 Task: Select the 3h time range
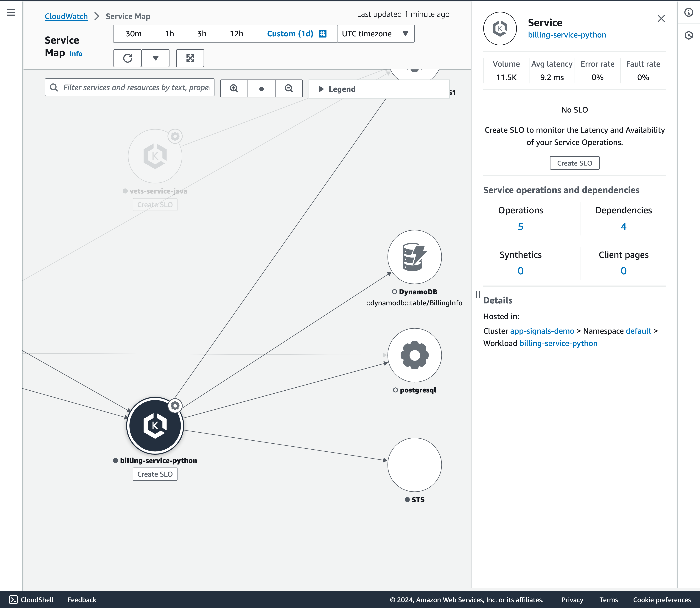click(202, 34)
